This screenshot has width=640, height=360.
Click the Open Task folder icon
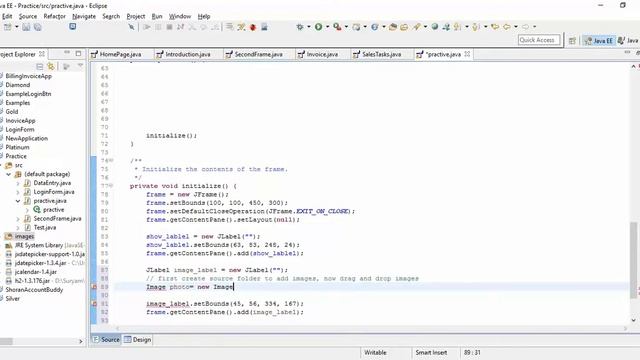coord(404,27)
